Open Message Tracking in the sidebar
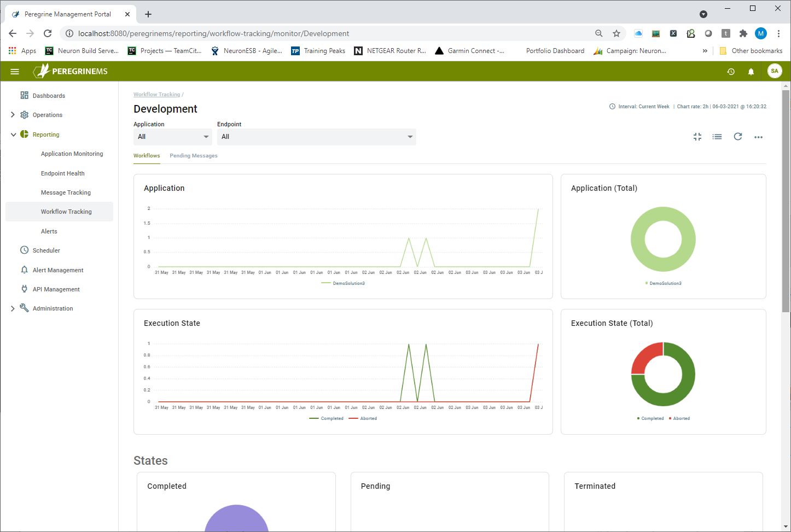The width and height of the screenshot is (791, 532). pos(66,192)
